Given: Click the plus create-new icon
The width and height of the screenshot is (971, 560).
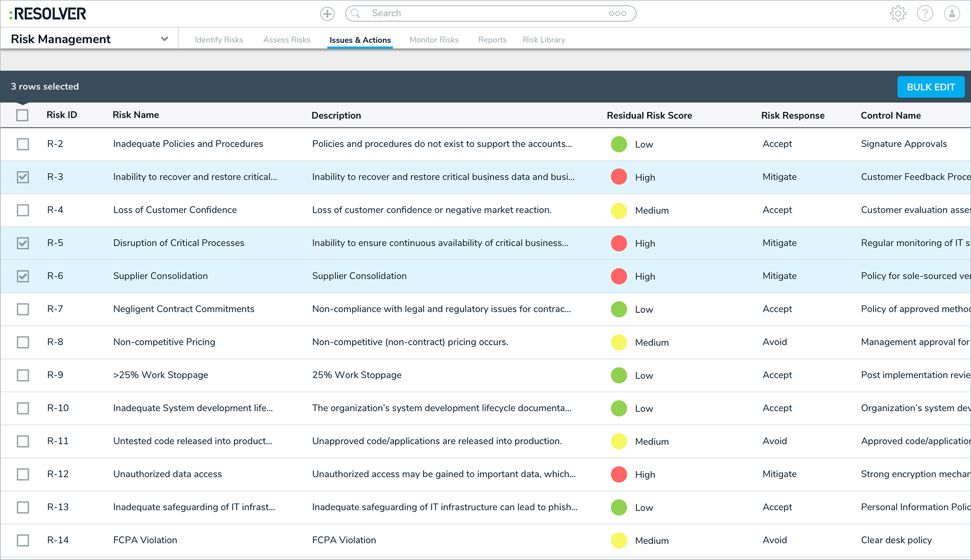Looking at the screenshot, I should (x=327, y=14).
